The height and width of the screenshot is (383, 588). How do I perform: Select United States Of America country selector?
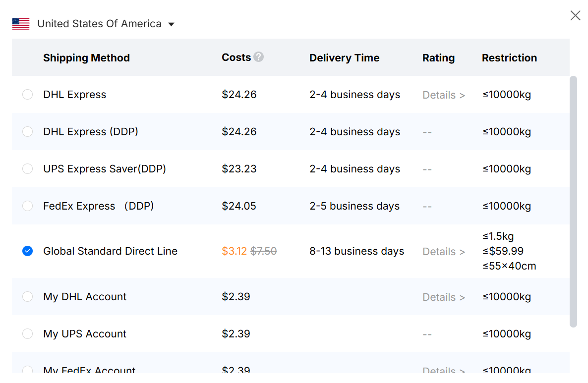99,24
